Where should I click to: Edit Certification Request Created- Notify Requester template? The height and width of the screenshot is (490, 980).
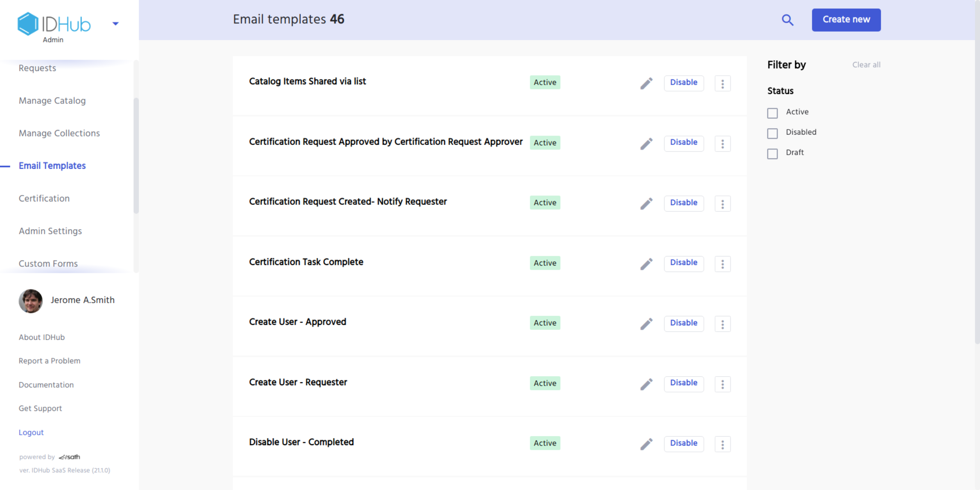pyautogui.click(x=646, y=204)
